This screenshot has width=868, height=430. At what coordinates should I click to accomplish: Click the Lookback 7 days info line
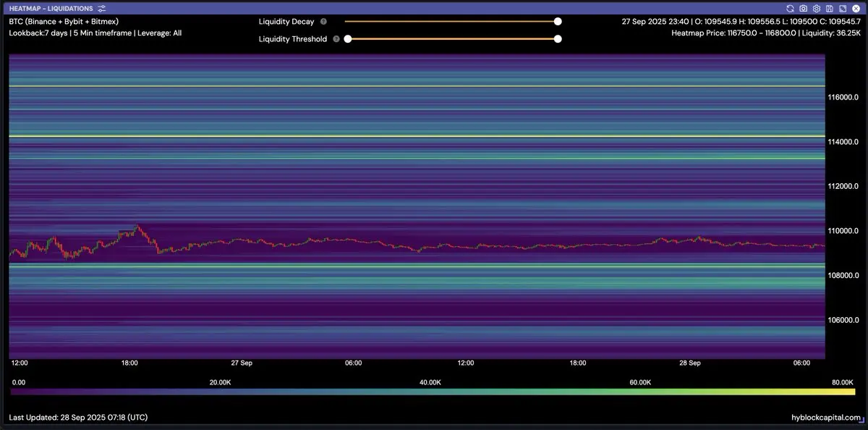click(x=95, y=33)
